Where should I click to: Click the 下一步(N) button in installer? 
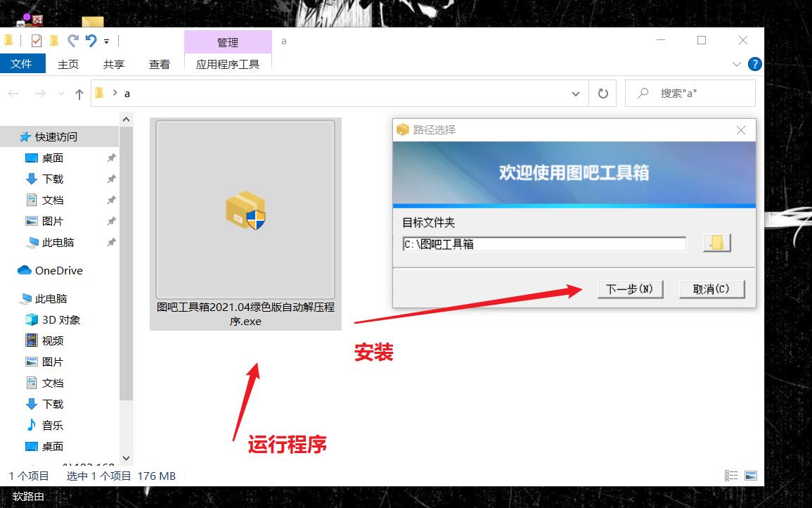pyautogui.click(x=630, y=288)
